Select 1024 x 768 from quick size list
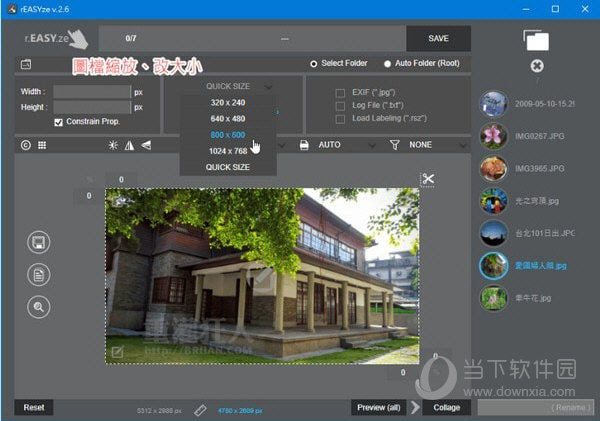This screenshot has width=600, height=421. 228,151
